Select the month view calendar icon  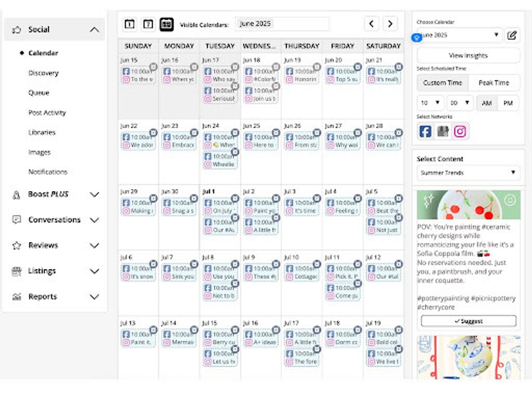click(x=167, y=24)
